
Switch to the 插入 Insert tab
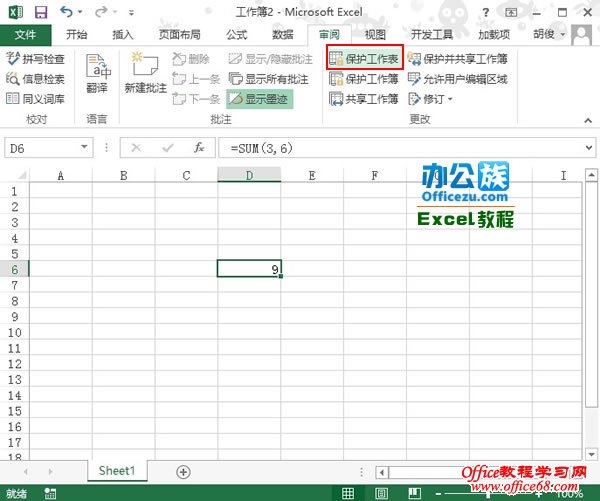[122, 35]
